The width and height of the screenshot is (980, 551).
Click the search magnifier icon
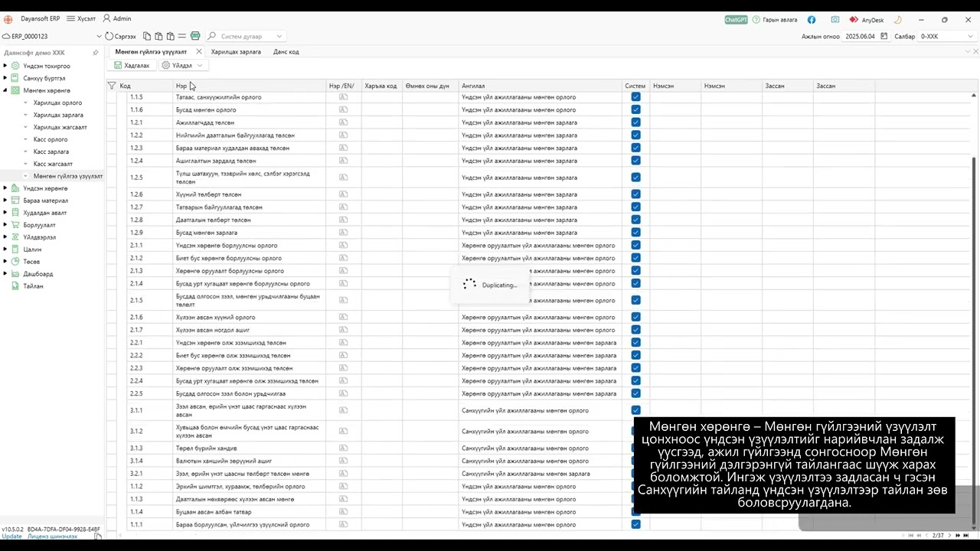coord(212,36)
